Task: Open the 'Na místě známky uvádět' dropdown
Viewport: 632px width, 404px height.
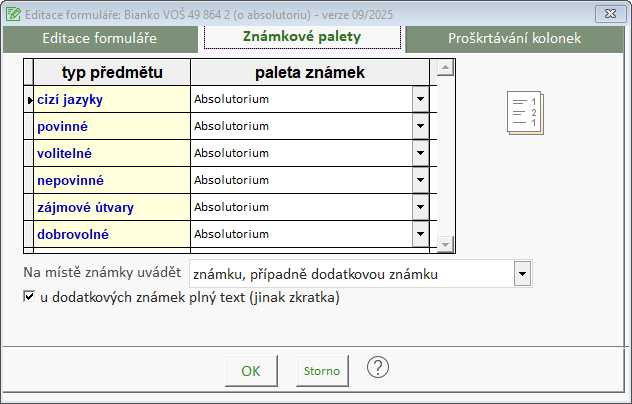Action: 521,273
